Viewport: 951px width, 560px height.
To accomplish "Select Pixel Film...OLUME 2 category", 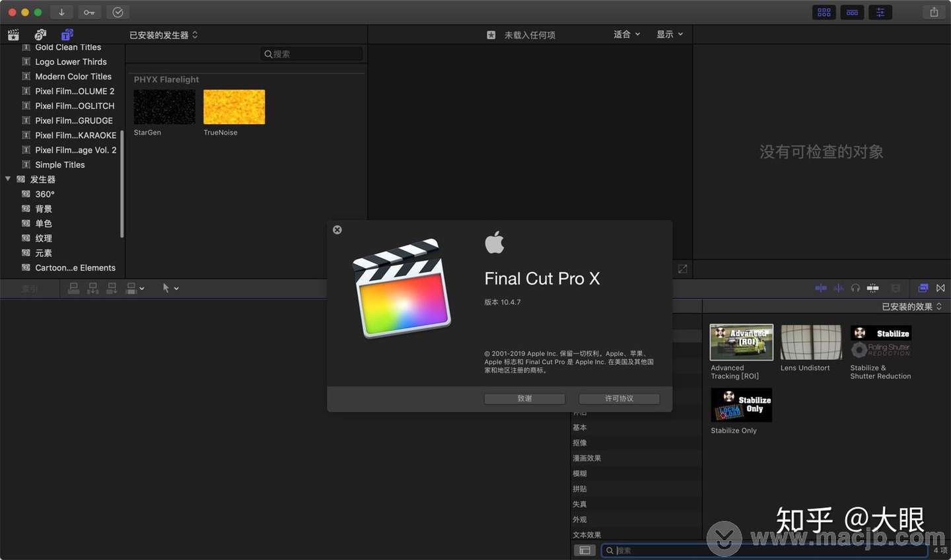I will pyautogui.click(x=75, y=91).
